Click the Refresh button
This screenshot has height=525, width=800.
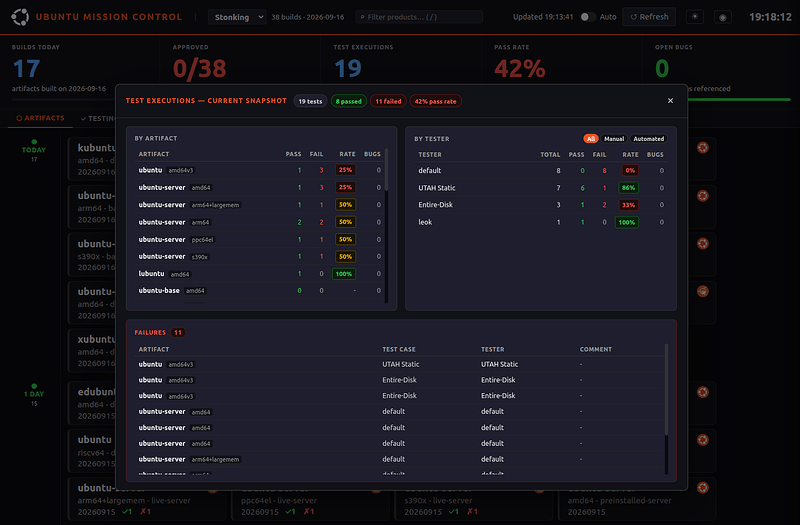point(649,17)
